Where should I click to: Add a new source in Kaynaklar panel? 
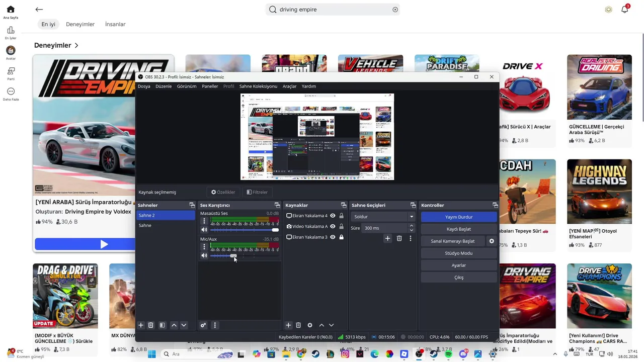point(288,325)
